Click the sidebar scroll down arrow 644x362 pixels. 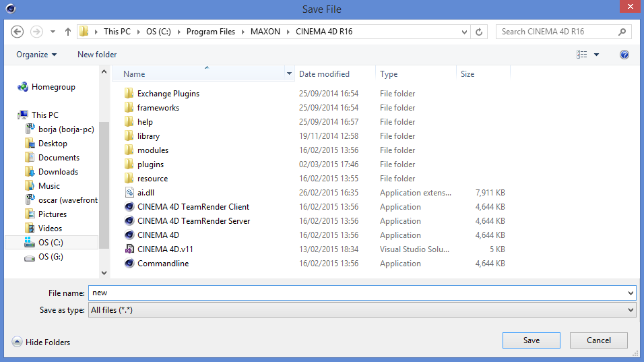coord(104,273)
